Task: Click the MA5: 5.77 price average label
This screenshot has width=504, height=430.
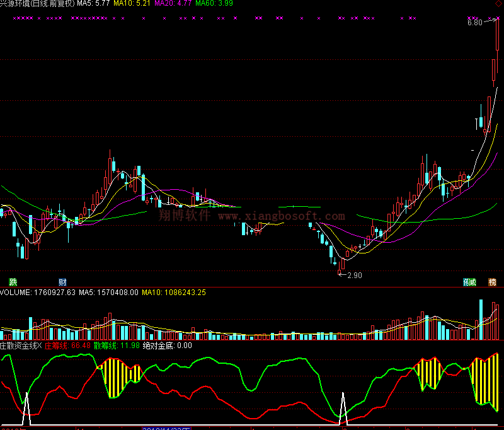Action: [x=93, y=3]
